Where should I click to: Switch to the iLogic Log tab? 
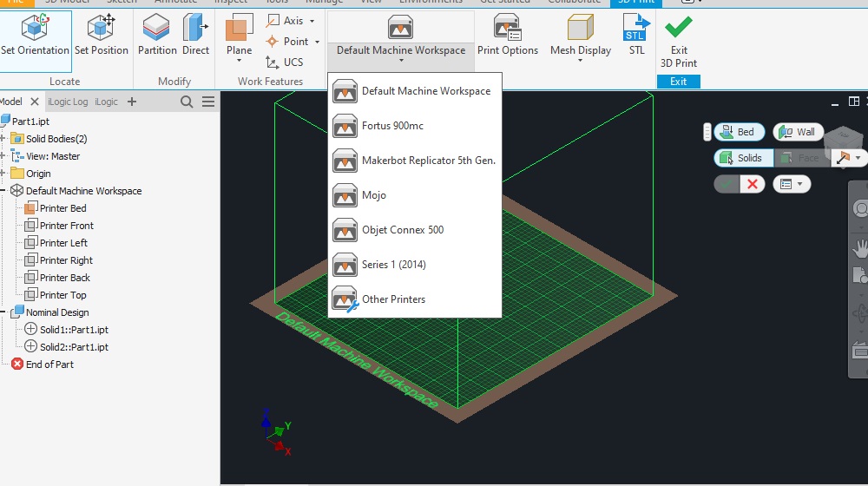[68, 102]
